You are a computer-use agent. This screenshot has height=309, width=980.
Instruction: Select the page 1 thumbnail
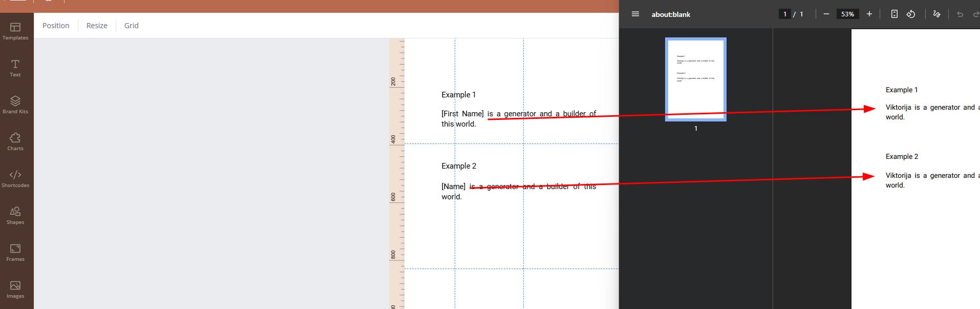[x=695, y=79]
